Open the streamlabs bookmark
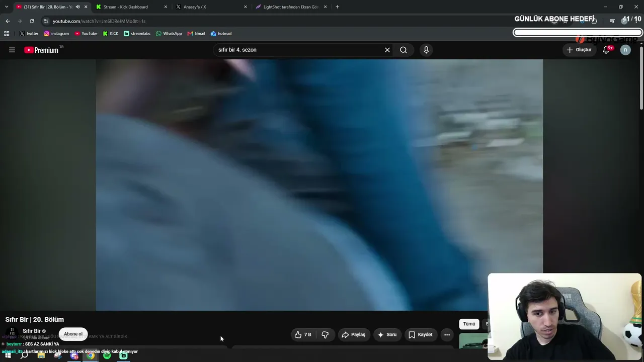Image resolution: width=644 pixels, height=362 pixels. coord(137,34)
